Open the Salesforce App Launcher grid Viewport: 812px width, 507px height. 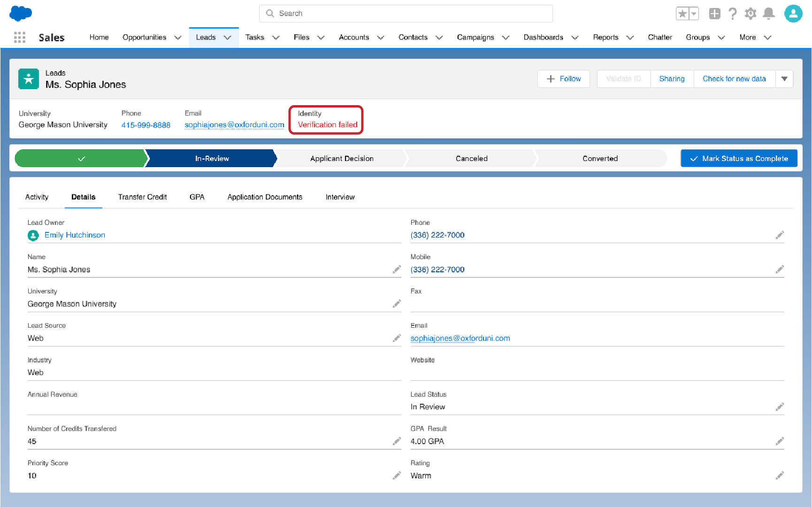click(x=19, y=37)
